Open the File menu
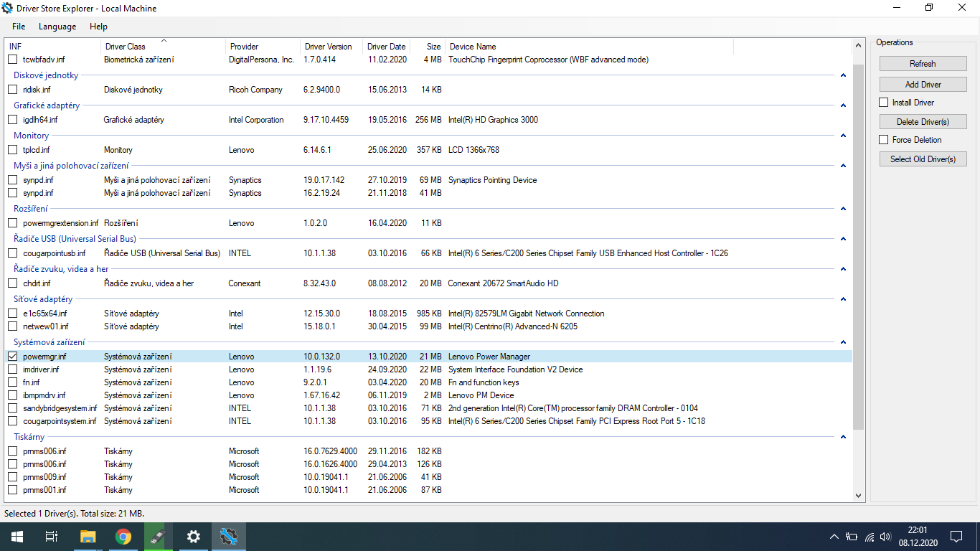The width and height of the screenshot is (980, 551). coord(19,27)
